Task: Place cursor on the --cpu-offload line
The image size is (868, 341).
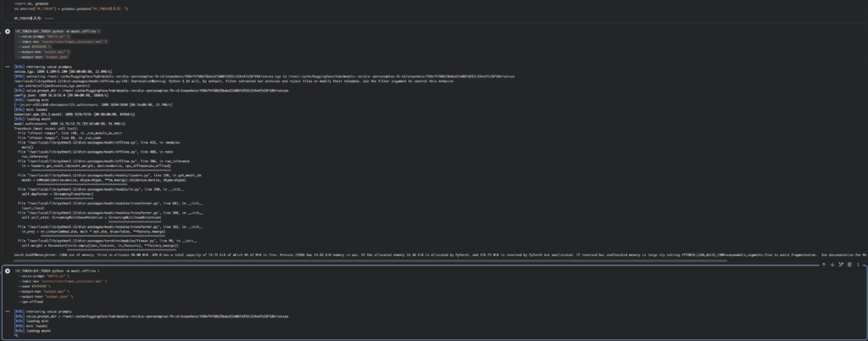Action: [32, 299]
